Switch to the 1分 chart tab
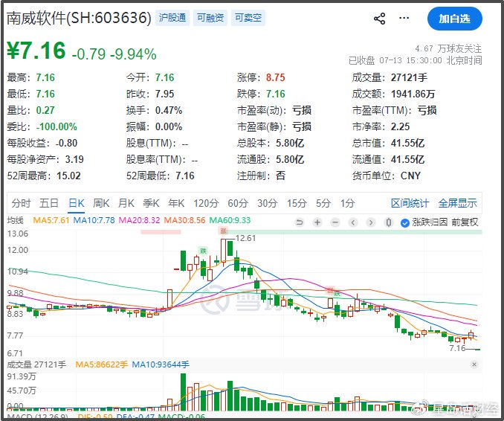The width and height of the screenshot is (504, 421). (347, 203)
